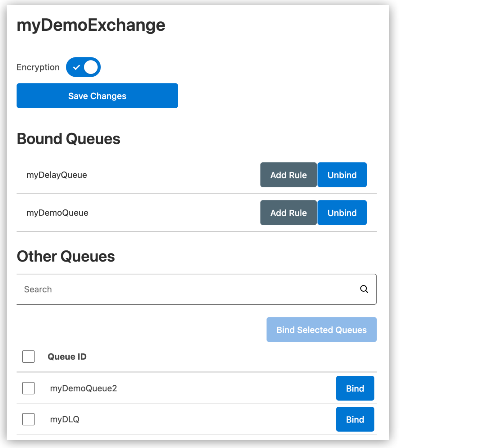Click Bind Selected Queues
503x448 pixels.
pos(321,329)
